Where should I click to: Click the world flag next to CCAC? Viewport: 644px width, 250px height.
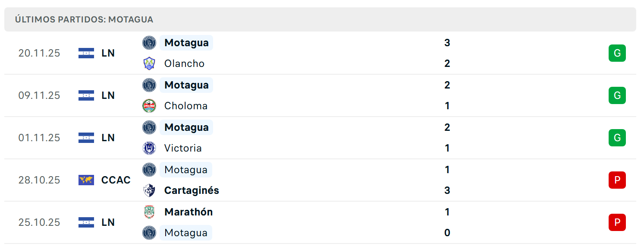(x=86, y=180)
